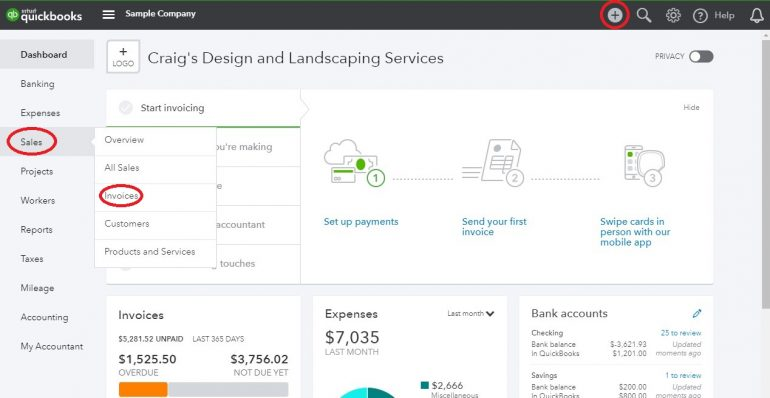The image size is (770, 398).
Task: Edit bank accounts with pencil icon
Action: pos(697,313)
